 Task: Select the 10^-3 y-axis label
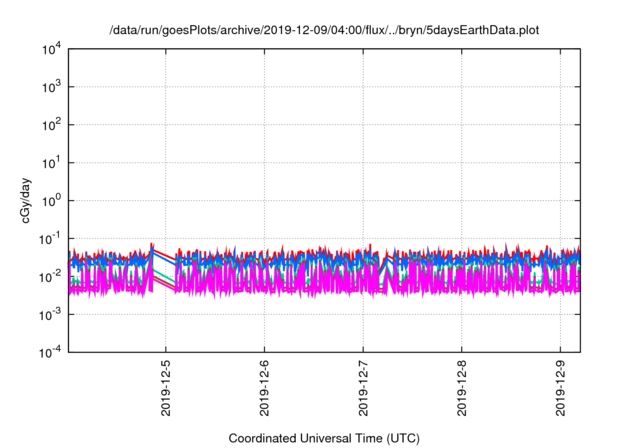[x=50, y=315]
